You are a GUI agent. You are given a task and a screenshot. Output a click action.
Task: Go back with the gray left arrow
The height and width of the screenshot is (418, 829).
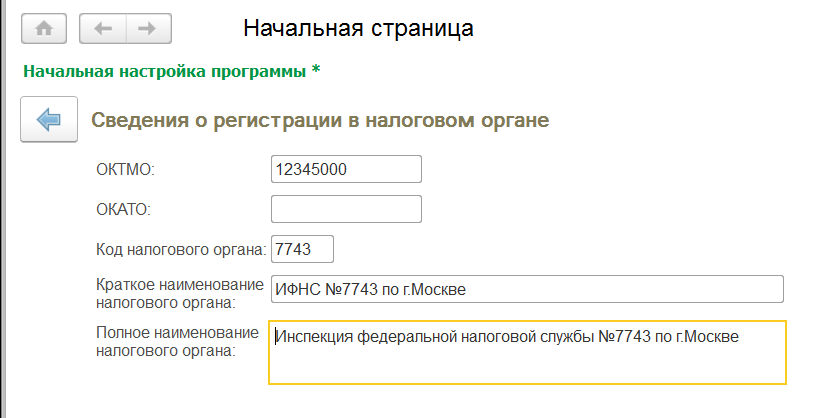coord(102,28)
